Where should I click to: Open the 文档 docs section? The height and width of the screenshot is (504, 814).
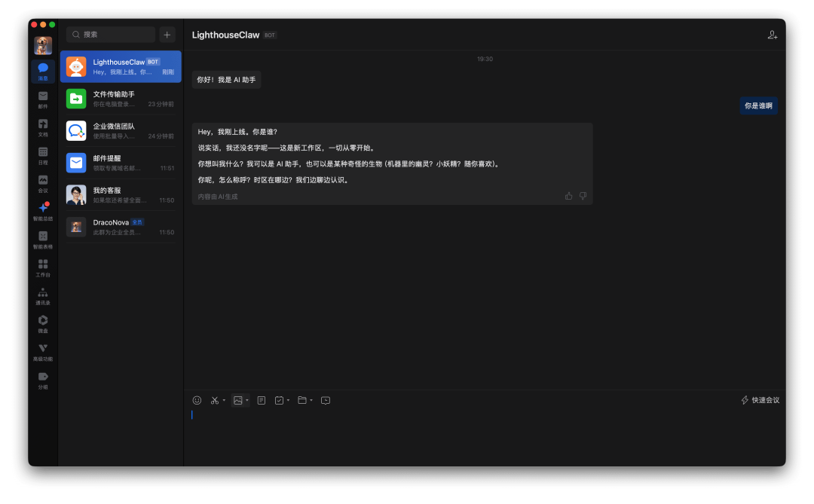pos(43,127)
